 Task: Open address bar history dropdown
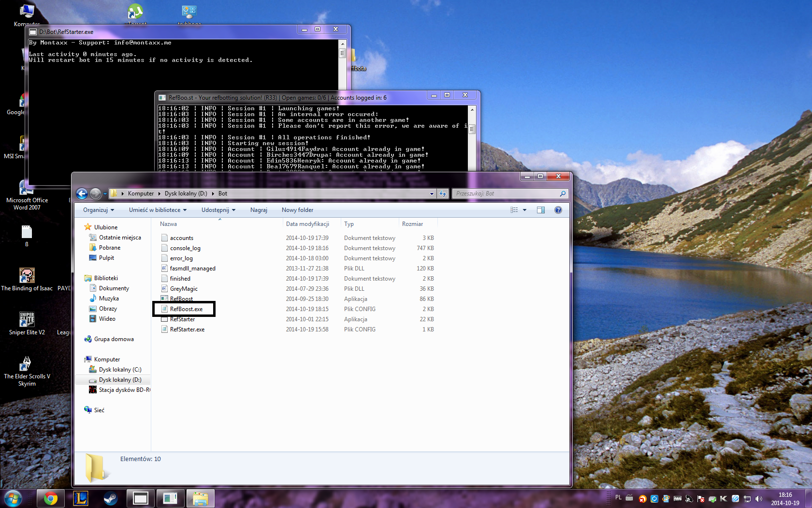point(432,194)
